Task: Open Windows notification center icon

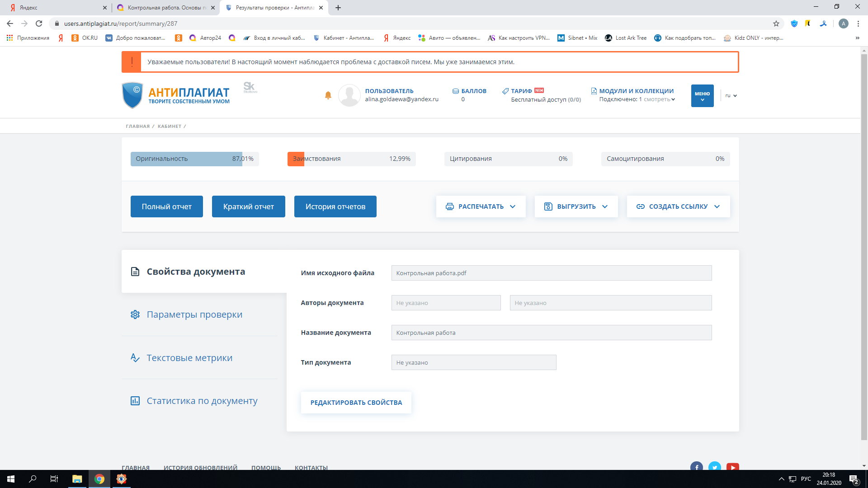Action: tap(853, 479)
